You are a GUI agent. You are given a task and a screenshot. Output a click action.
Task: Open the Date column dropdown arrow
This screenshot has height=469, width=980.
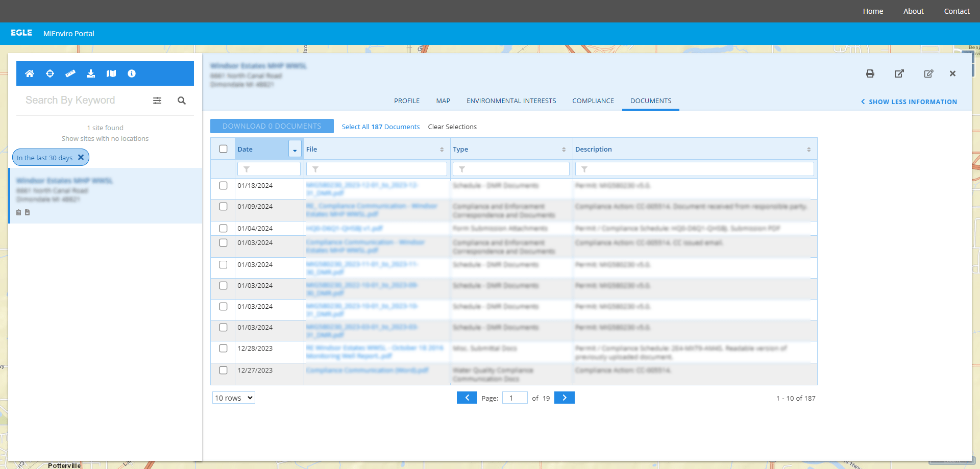(295, 149)
